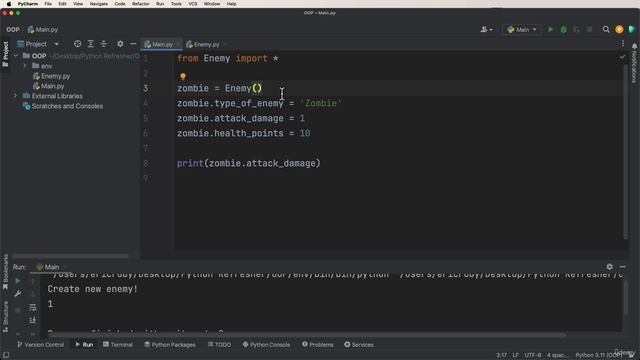Open Enemy.py in project tree
Image resolution: width=640 pixels, height=360 pixels.
51,76
